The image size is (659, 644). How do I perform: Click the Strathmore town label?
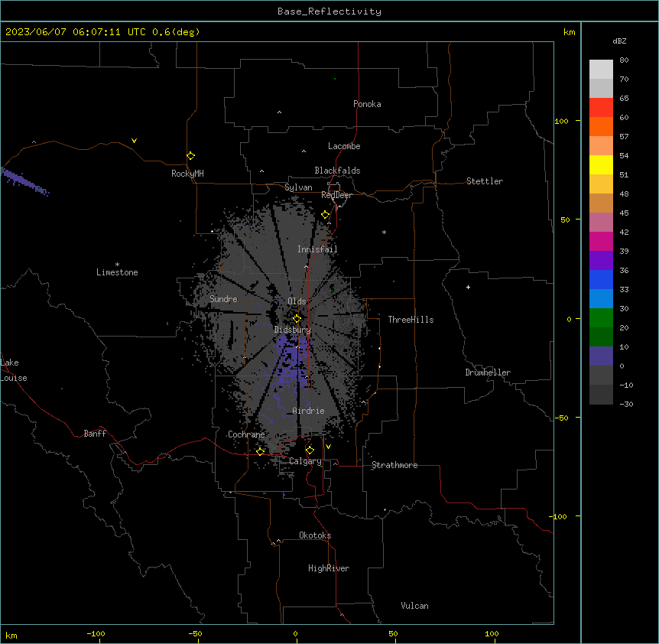(x=394, y=465)
